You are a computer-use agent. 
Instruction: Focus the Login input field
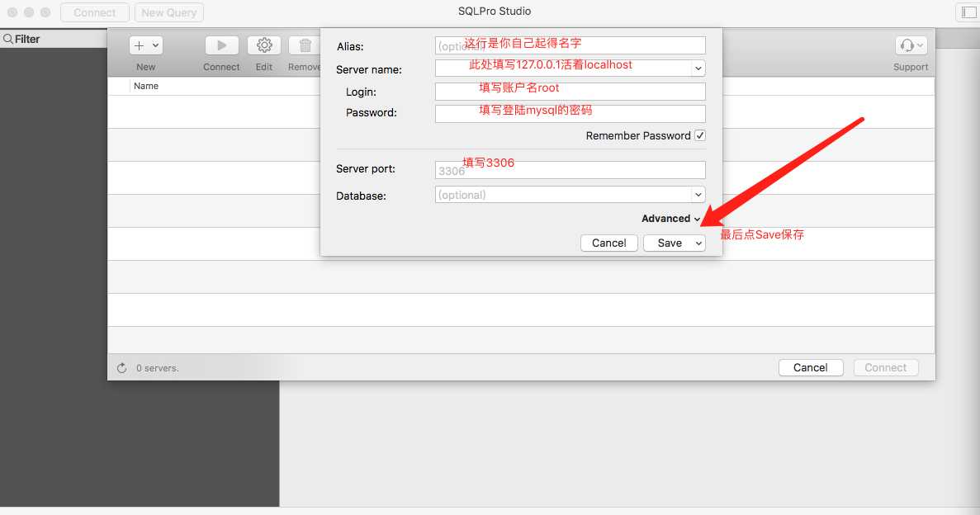click(x=570, y=92)
